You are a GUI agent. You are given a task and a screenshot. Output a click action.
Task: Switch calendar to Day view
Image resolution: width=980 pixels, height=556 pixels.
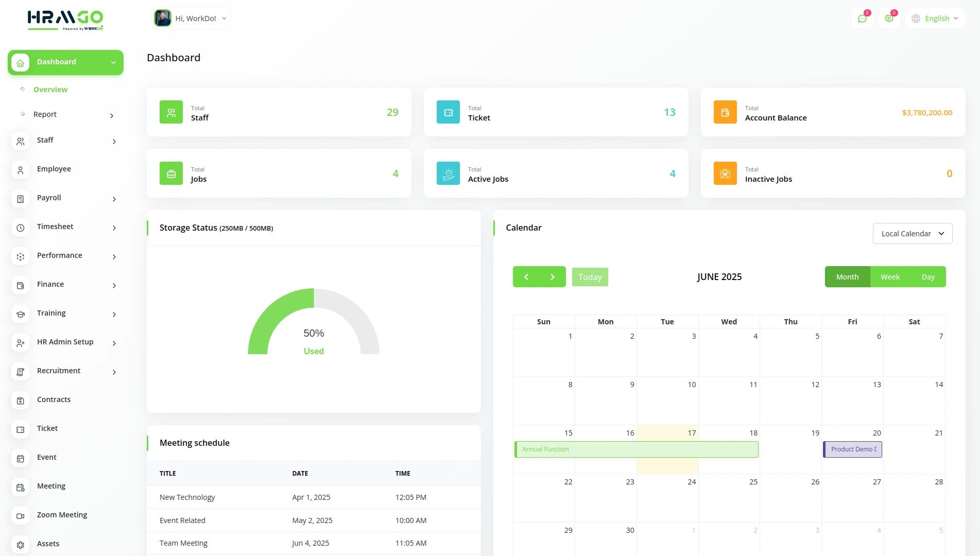(x=928, y=277)
